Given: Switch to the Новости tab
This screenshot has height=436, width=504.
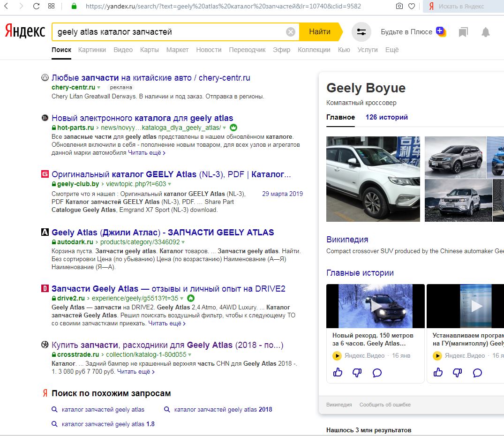Looking at the screenshot, I should (209, 50).
